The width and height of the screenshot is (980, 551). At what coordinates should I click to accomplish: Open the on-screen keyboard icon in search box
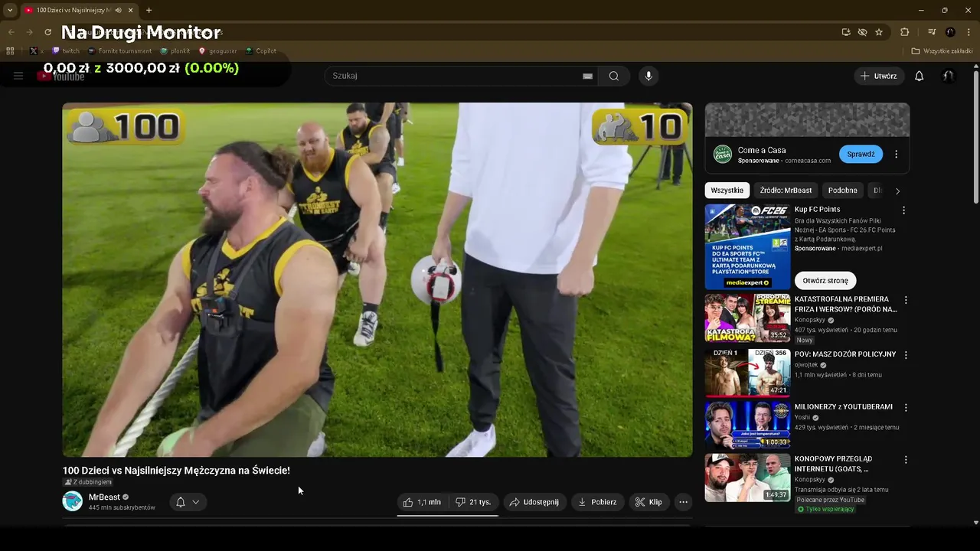point(587,76)
